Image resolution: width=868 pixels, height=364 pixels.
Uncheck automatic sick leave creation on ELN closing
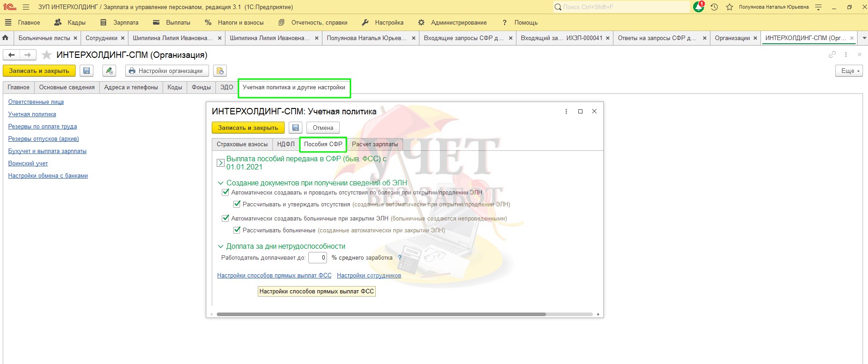click(225, 218)
